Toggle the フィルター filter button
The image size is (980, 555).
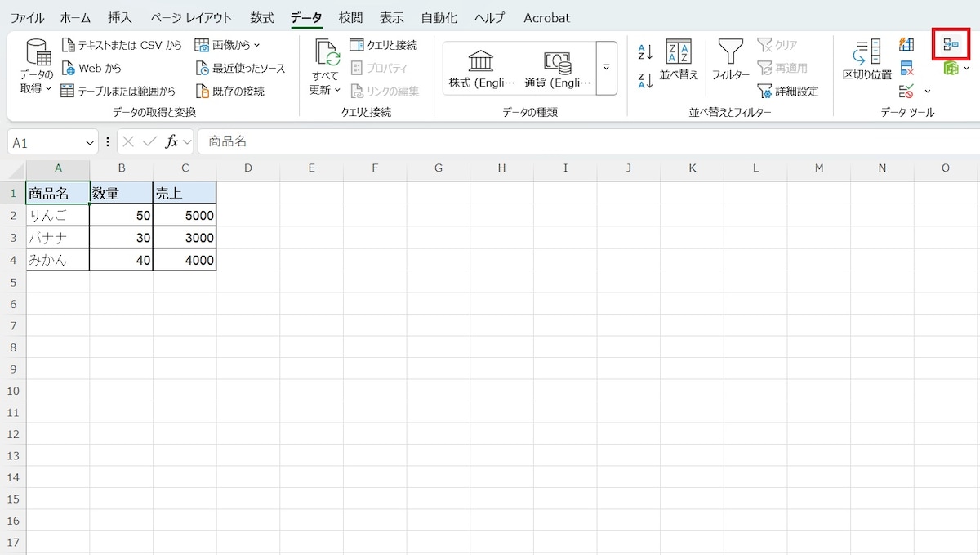pyautogui.click(x=730, y=60)
